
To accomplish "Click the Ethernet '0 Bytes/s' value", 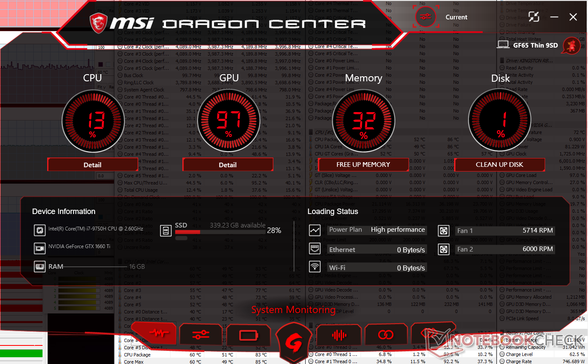I will click(x=411, y=250).
